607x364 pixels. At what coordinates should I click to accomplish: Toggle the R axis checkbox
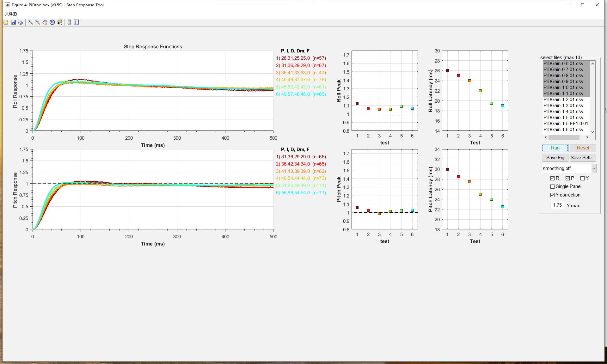coord(552,178)
